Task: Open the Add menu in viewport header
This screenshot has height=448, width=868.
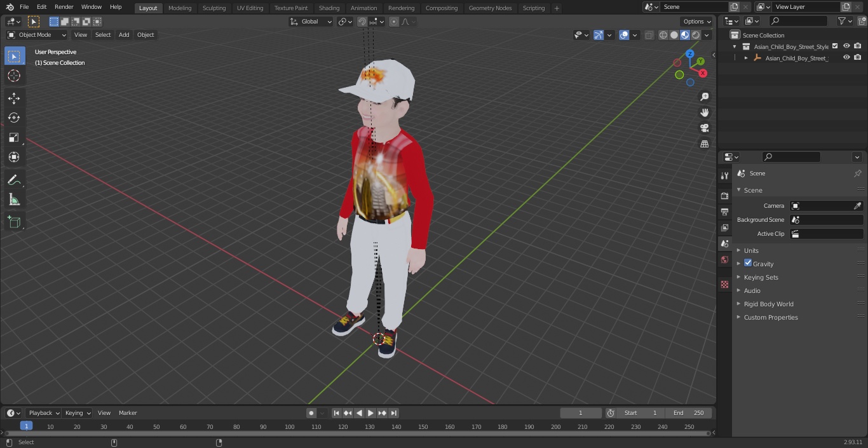Action: tap(124, 35)
